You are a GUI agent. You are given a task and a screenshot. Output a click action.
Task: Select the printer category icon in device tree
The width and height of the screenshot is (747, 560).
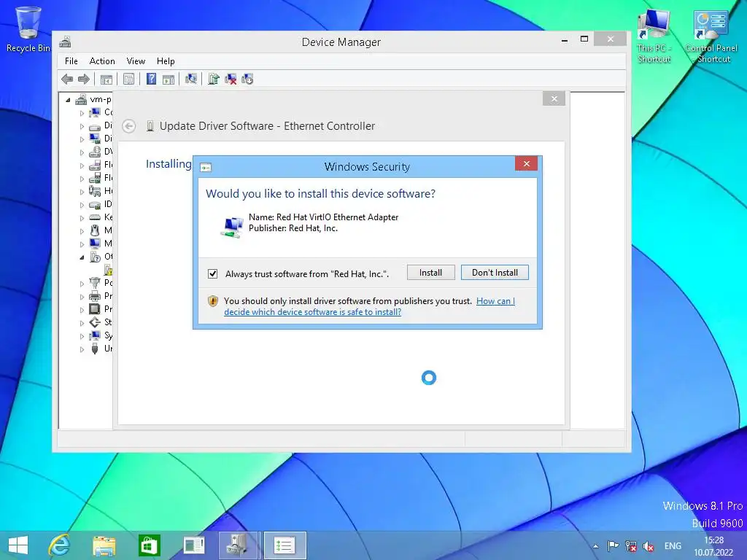point(95,296)
